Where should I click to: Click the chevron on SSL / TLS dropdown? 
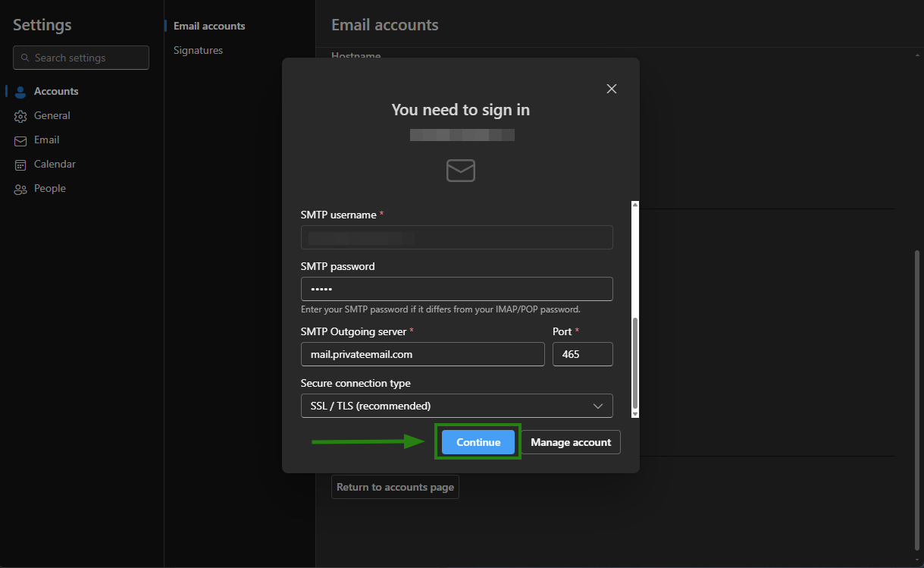tap(598, 406)
